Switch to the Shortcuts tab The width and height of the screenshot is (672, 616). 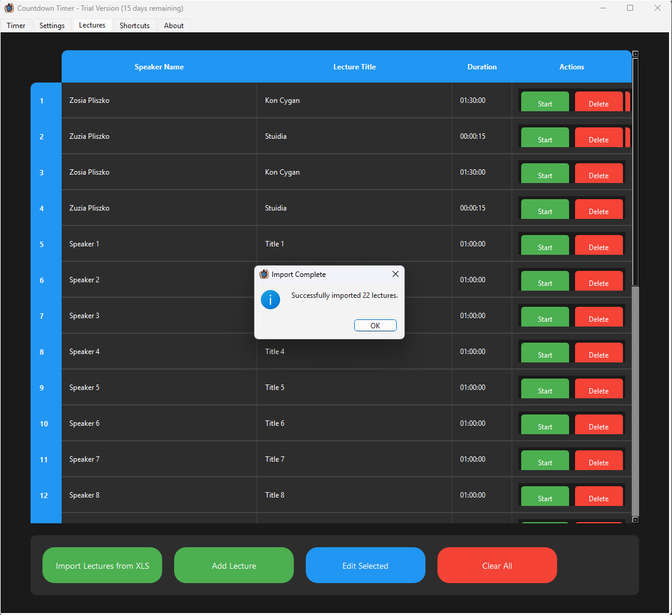[x=135, y=25]
